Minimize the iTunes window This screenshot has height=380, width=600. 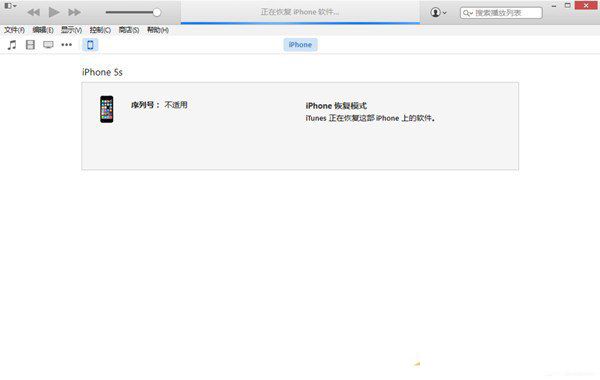[x=554, y=6]
